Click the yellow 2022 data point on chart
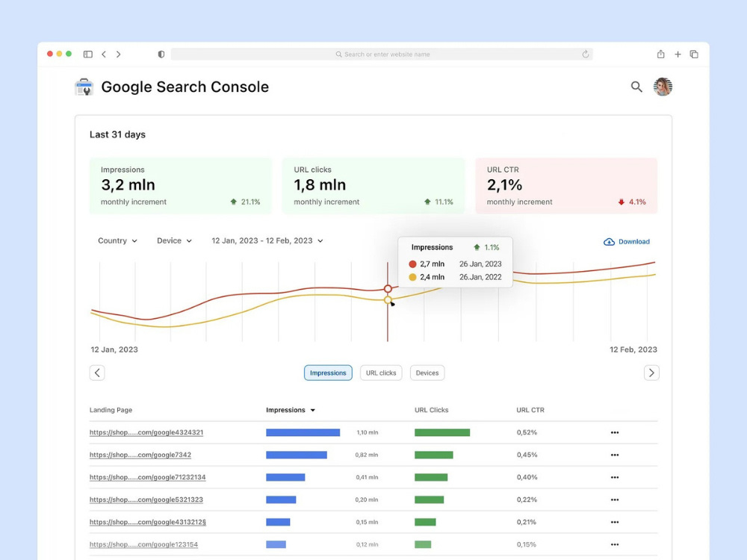Image resolution: width=747 pixels, height=560 pixels. pyautogui.click(x=388, y=300)
